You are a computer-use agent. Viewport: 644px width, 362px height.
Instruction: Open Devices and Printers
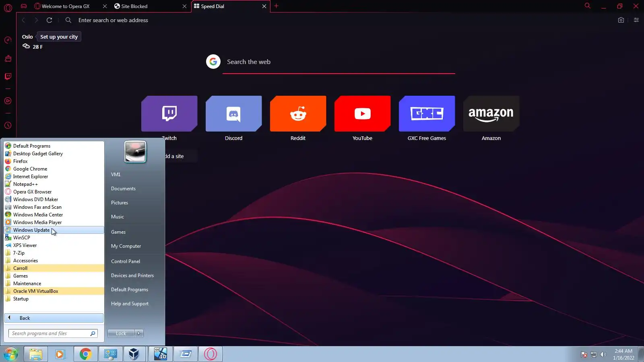click(x=132, y=276)
